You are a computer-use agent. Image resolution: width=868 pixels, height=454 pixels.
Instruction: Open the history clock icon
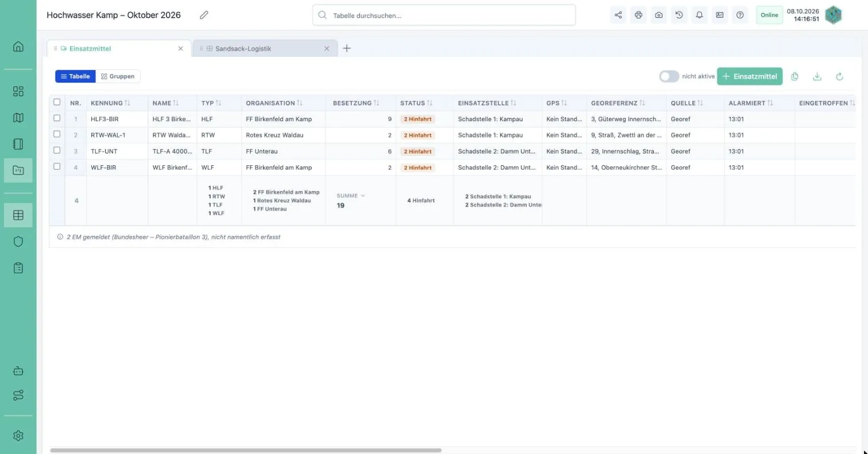pos(679,15)
